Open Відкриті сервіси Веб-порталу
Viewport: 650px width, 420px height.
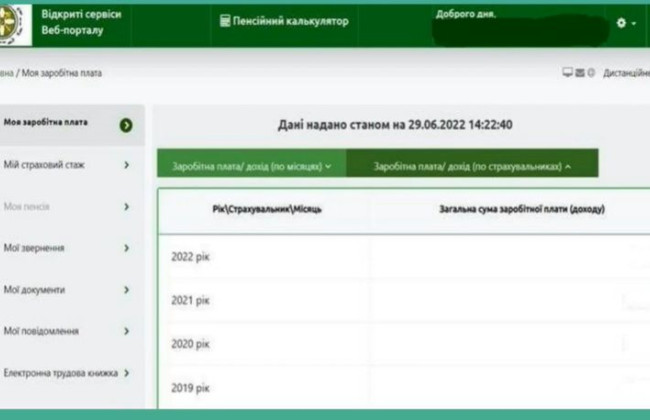click(81, 22)
